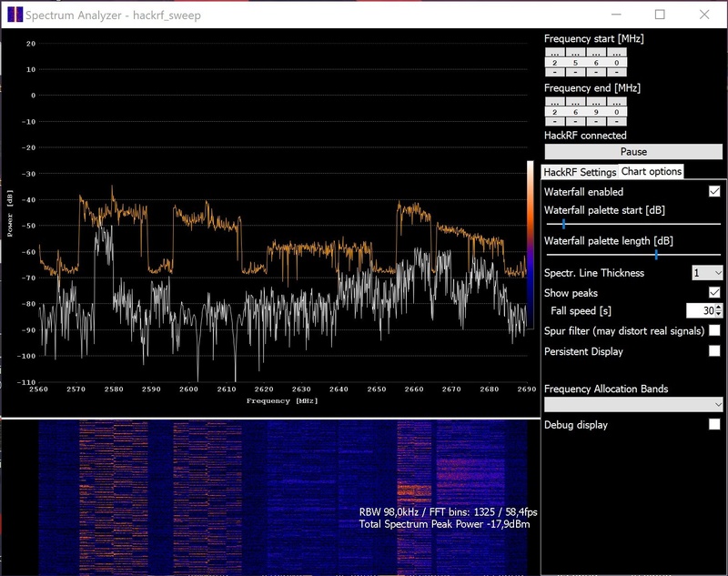The image size is (728, 576).
Task: Toggle the Waterfall enabled checkbox
Action: coord(714,191)
